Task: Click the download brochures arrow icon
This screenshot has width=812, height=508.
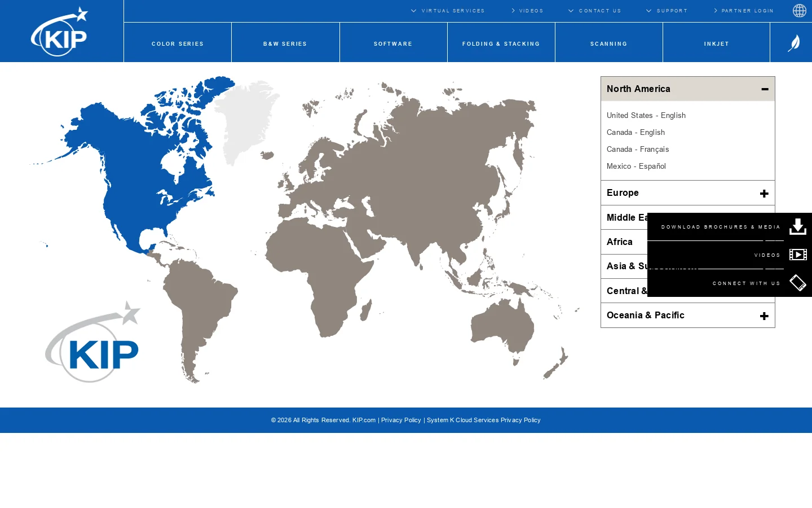Action: 798,226
